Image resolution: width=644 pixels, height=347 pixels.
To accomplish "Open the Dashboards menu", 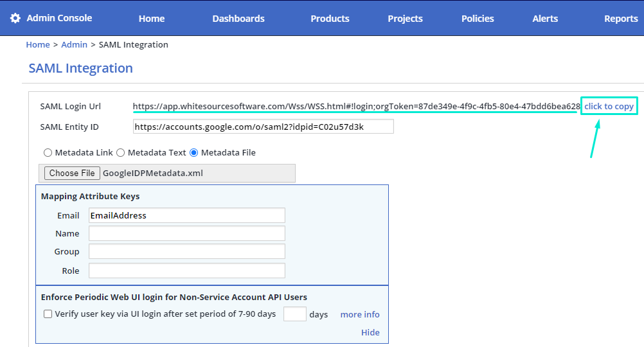I will click(238, 19).
